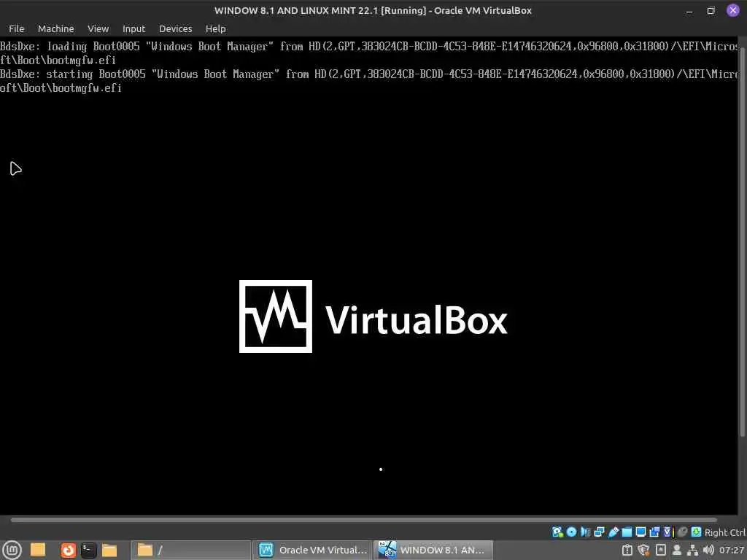Click the keyboard capture green arrow icon
The height and width of the screenshot is (560, 747).
696,532
